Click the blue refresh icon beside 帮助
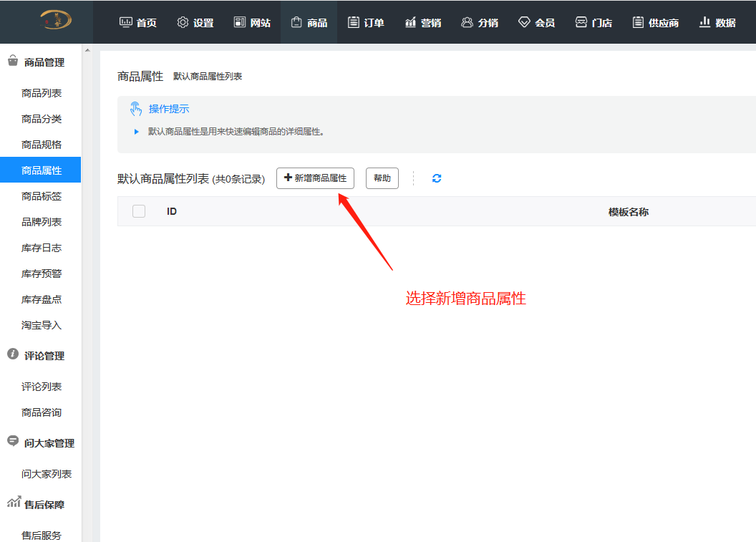The height and width of the screenshot is (542, 756). tap(437, 178)
